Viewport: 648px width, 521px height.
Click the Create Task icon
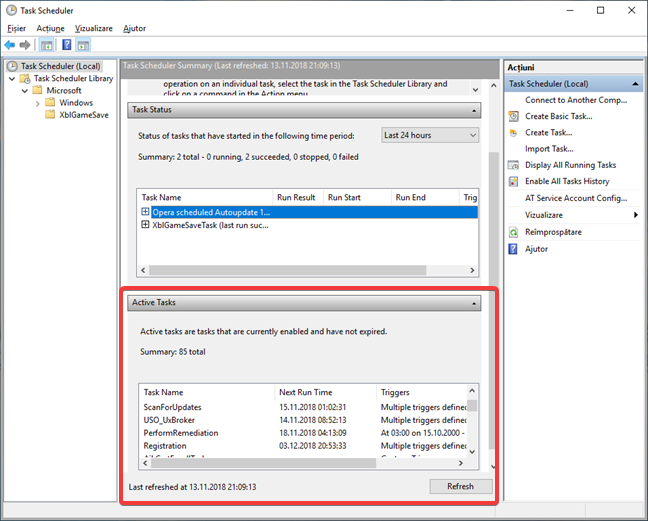pos(513,133)
